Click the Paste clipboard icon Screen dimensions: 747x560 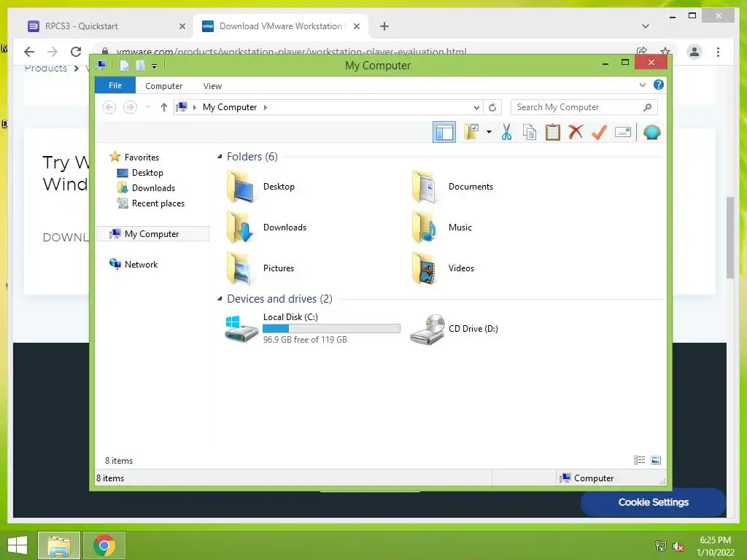[x=553, y=132]
